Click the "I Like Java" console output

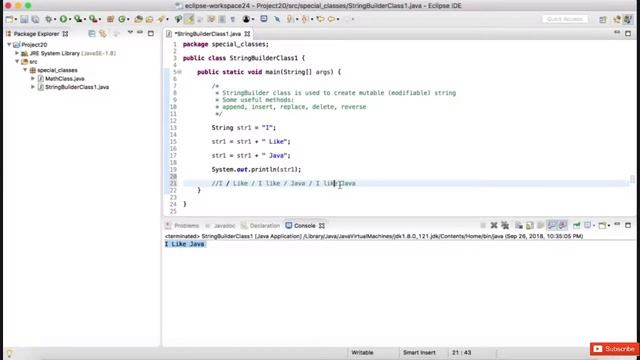tap(184, 244)
